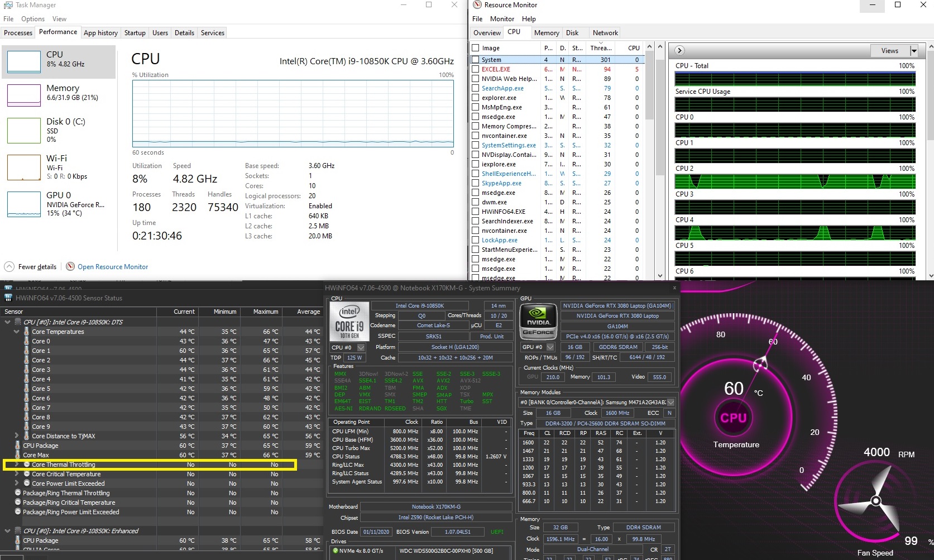
Task: Tick the checkbox in the Image column header
Action: click(476, 48)
